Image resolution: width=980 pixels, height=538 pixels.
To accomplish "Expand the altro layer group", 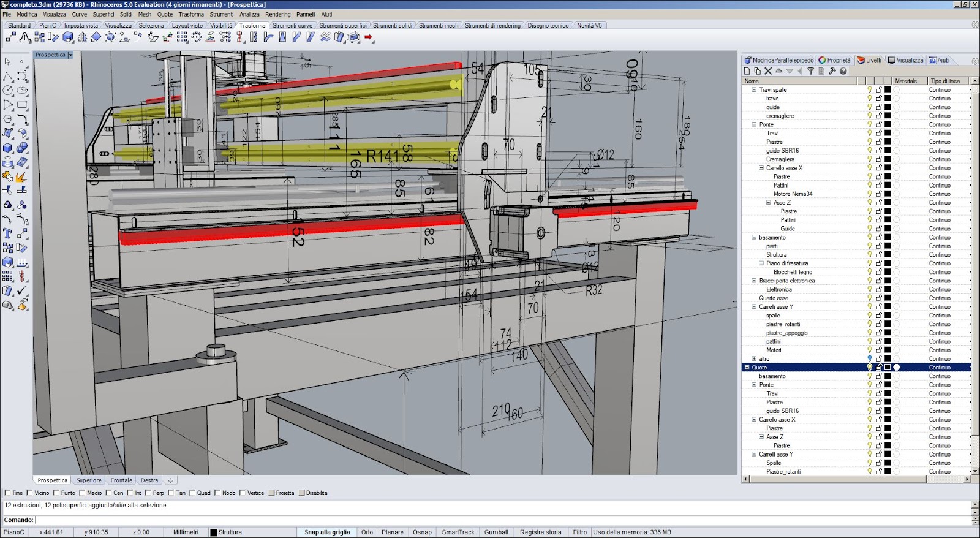I will coord(754,359).
